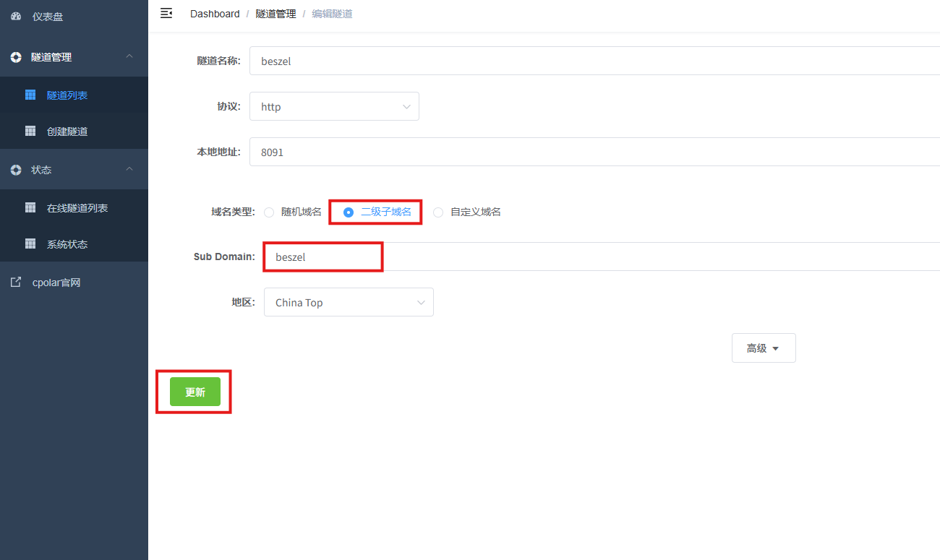940x560 pixels.
Task: Click the grid icon beside 在线隧道列表
Action: pyautogui.click(x=30, y=207)
